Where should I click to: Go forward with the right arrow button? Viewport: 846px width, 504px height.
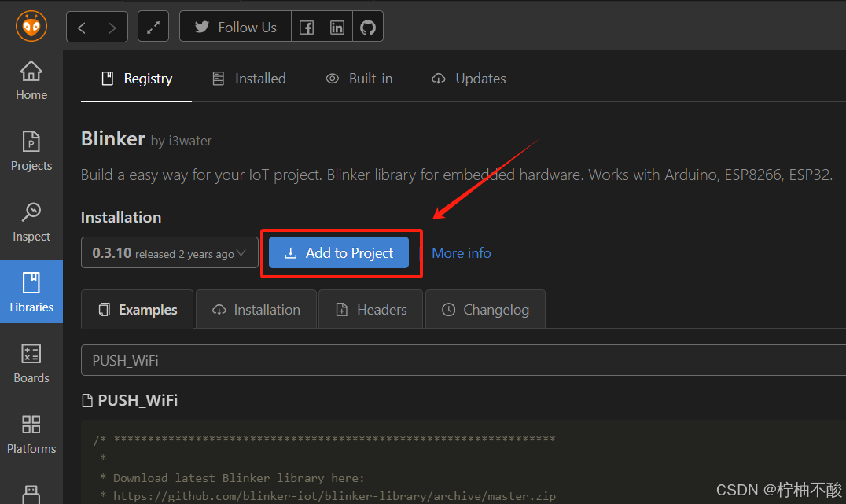[x=112, y=27]
